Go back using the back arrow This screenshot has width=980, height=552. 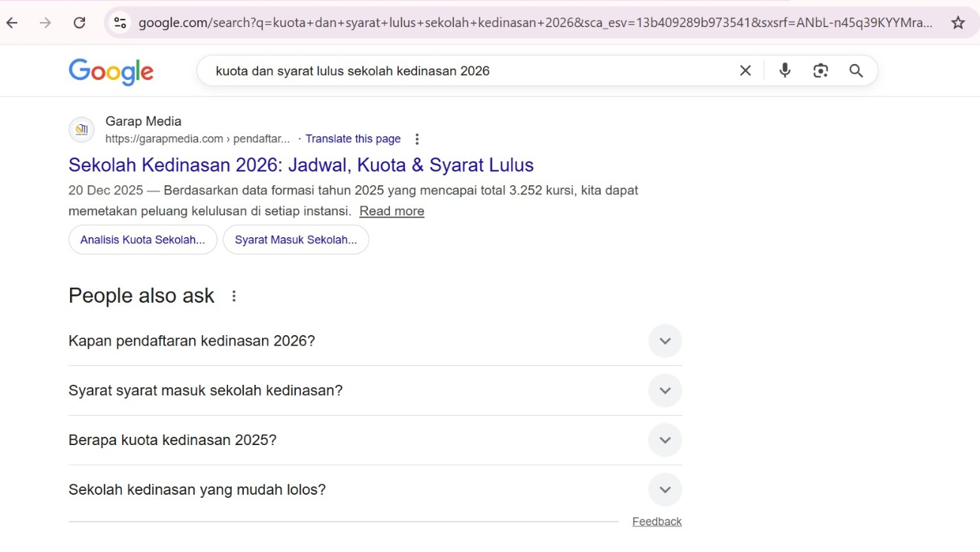coord(12,23)
